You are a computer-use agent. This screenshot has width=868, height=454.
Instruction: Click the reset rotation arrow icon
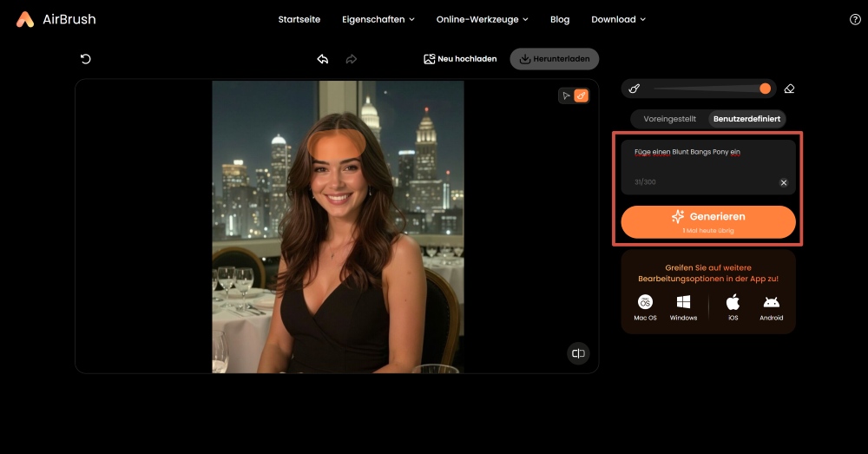85,59
